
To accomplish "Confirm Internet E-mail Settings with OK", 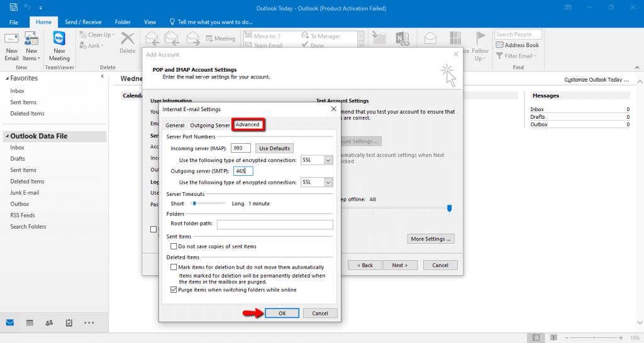I will coord(282,313).
